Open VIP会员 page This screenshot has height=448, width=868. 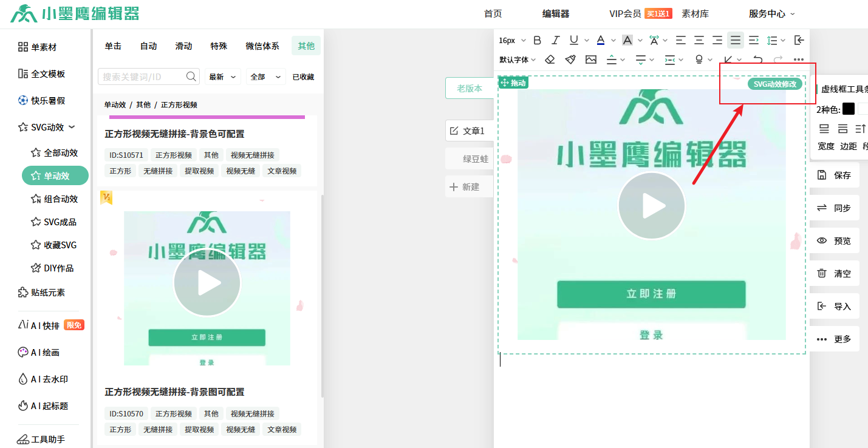(x=625, y=14)
